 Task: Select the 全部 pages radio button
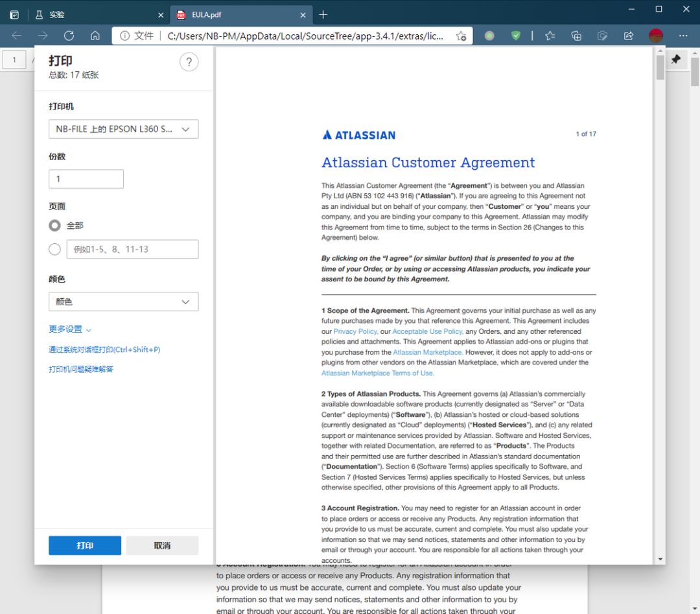pyautogui.click(x=54, y=226)
